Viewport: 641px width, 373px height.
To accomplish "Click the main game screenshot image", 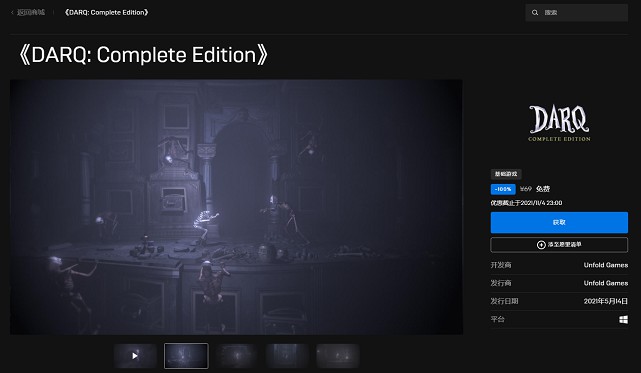I will click(236, 207).
